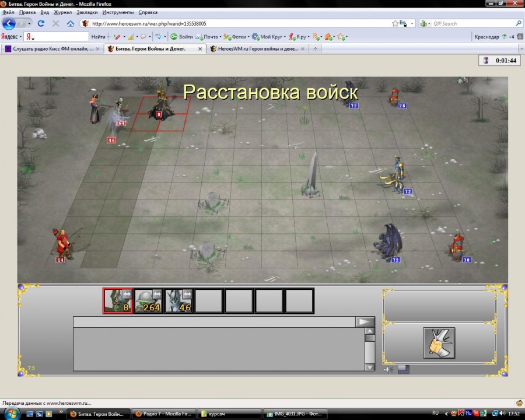Click the QIP Search magnifier icon
This screenshot has height=420, width=525.
(519, 23)
